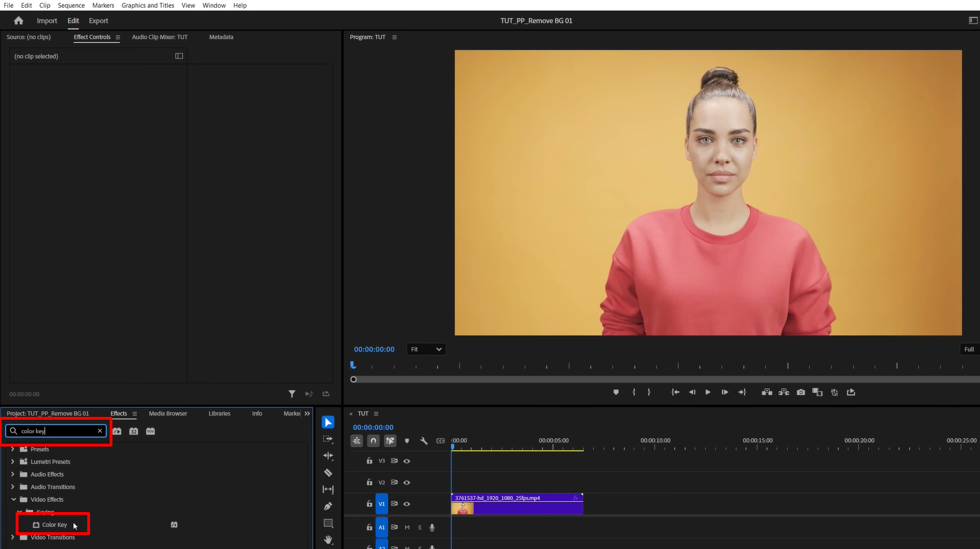Open the timeline display settings wrench
The width and height of the screenshot is (980, 549).
[424, 440]
